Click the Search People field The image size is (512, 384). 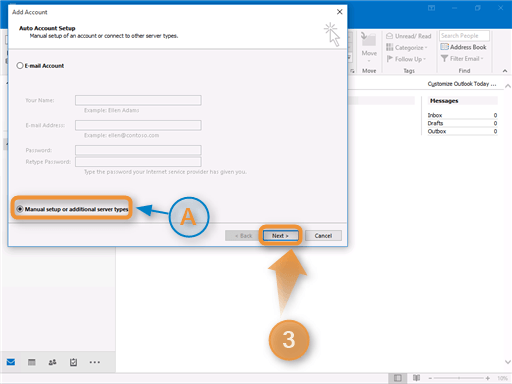tap(464, 36)
